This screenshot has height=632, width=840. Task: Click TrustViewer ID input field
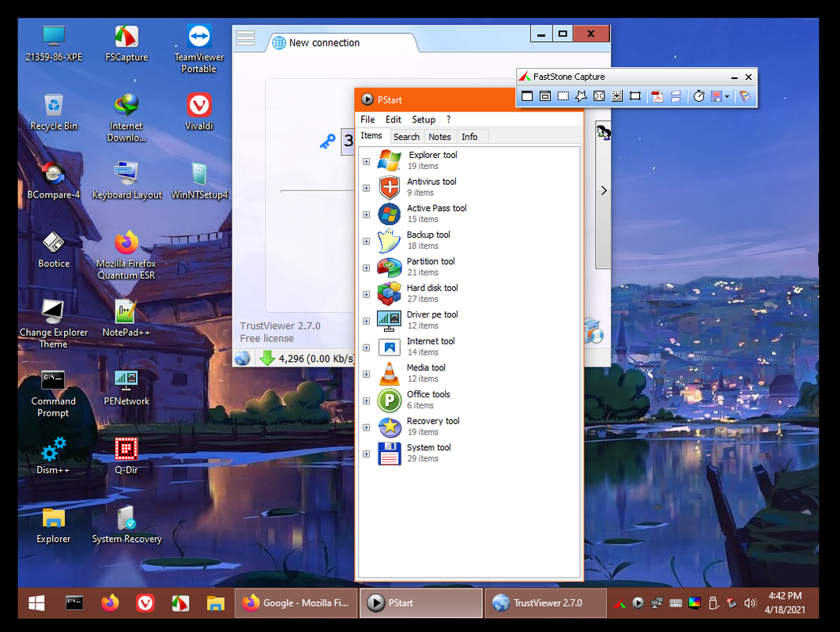348,141
